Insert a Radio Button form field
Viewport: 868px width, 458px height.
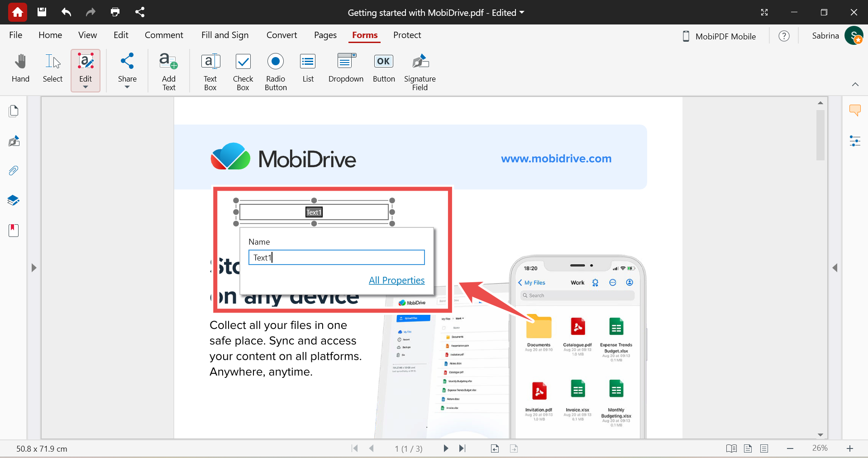(276, 72)
